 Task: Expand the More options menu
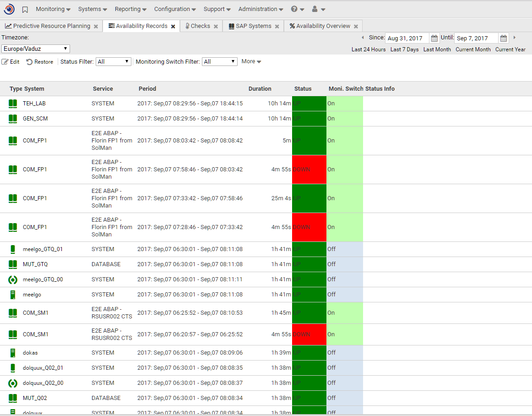coord(251,61)
